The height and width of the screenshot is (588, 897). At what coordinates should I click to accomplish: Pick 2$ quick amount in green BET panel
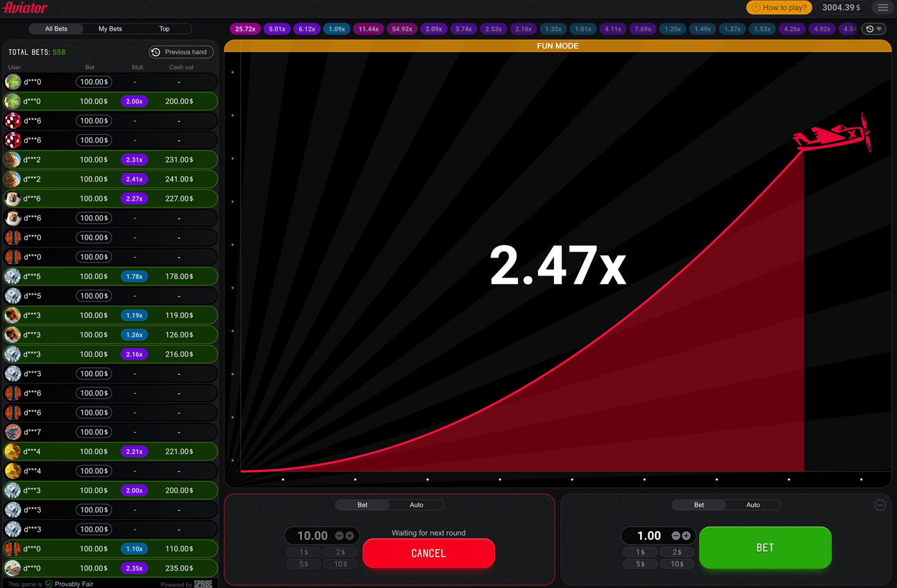click(677, 552)
